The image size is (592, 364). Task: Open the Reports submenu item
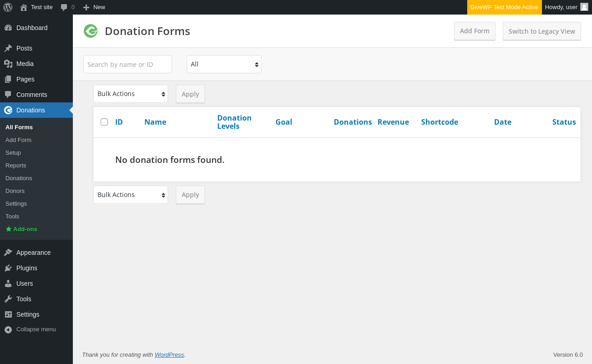16,166
